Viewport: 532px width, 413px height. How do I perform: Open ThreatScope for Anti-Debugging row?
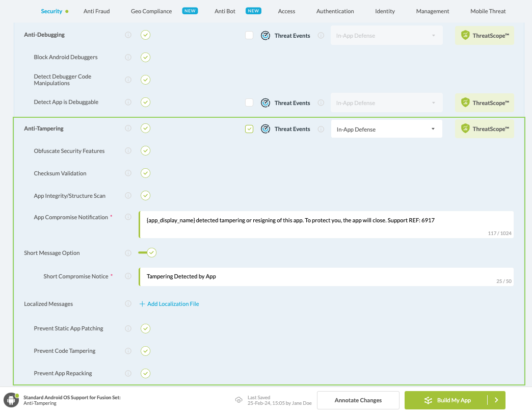[485, 36]
